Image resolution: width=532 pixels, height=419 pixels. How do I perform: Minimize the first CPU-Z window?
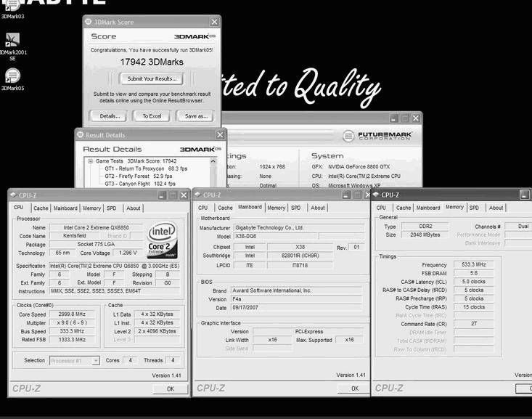[162, 195]
